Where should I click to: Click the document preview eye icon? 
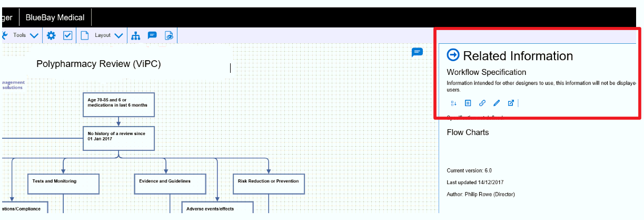[x=169, y=35]
